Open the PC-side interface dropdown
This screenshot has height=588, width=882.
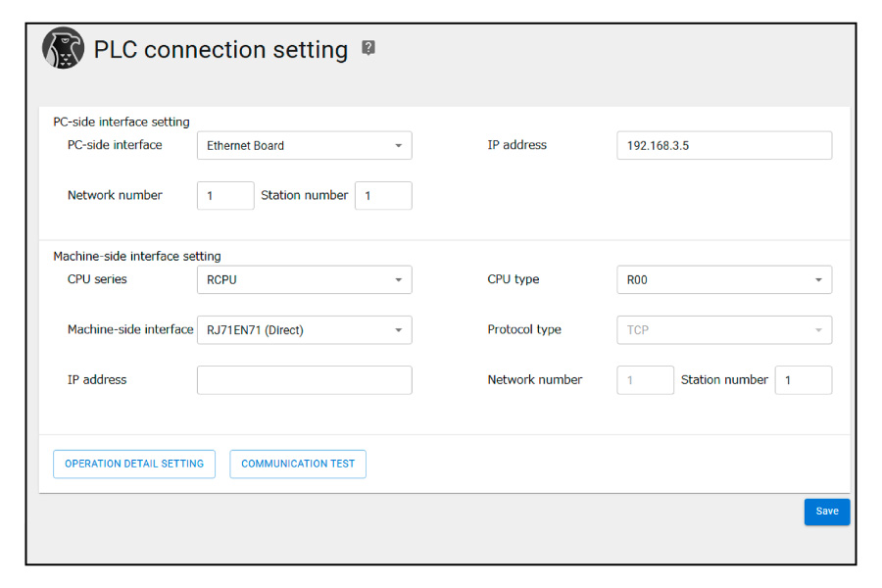(x=304, y=146)
